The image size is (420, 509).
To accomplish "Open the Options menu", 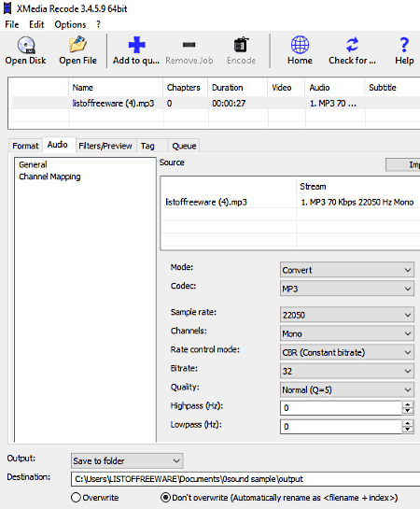I will coord(70,24).
